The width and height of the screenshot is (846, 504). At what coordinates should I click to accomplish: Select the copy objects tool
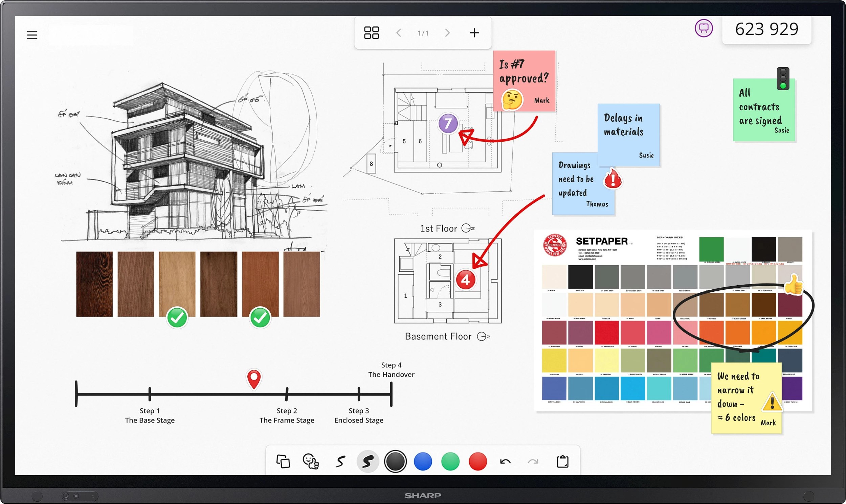click(x=283, y=461)
